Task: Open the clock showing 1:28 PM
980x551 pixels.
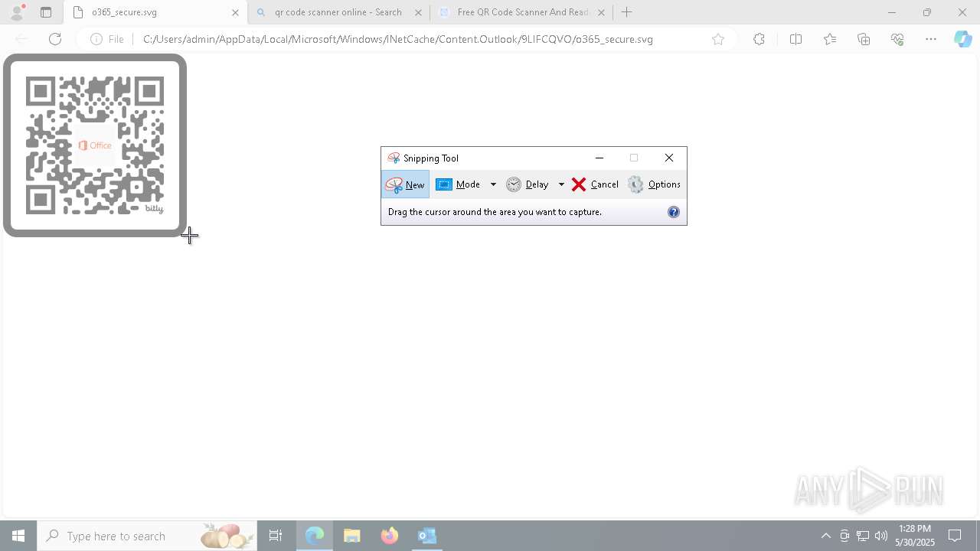Action: click(x=915, y=536)
